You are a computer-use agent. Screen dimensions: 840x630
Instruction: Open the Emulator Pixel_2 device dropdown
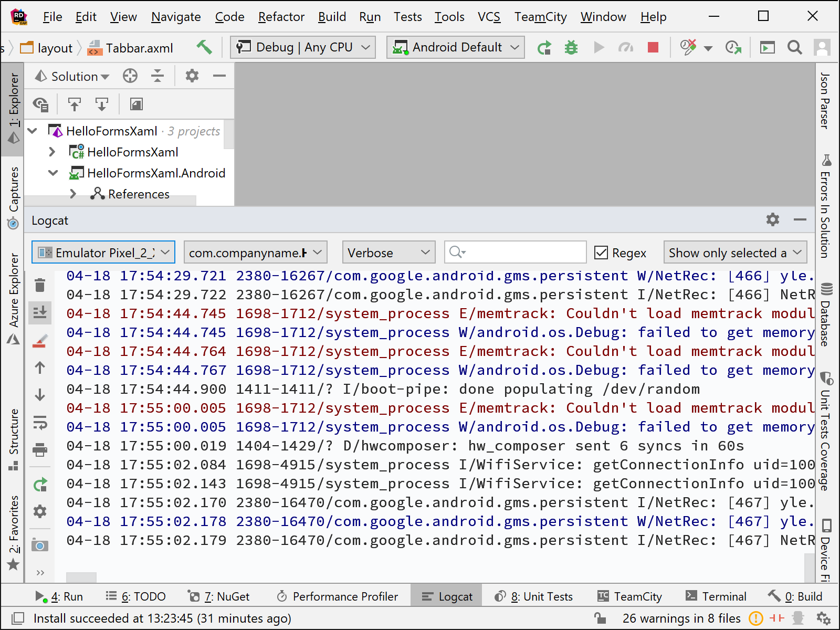pos(103,253)
